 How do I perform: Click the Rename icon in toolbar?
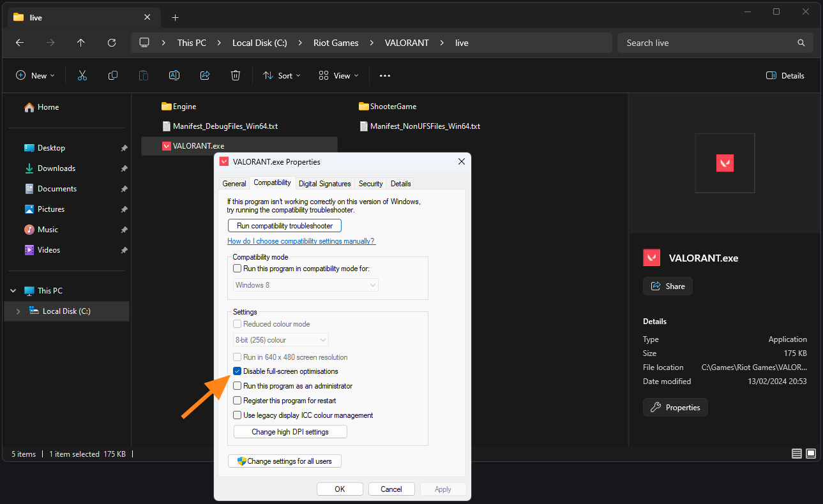coord(174,75)
